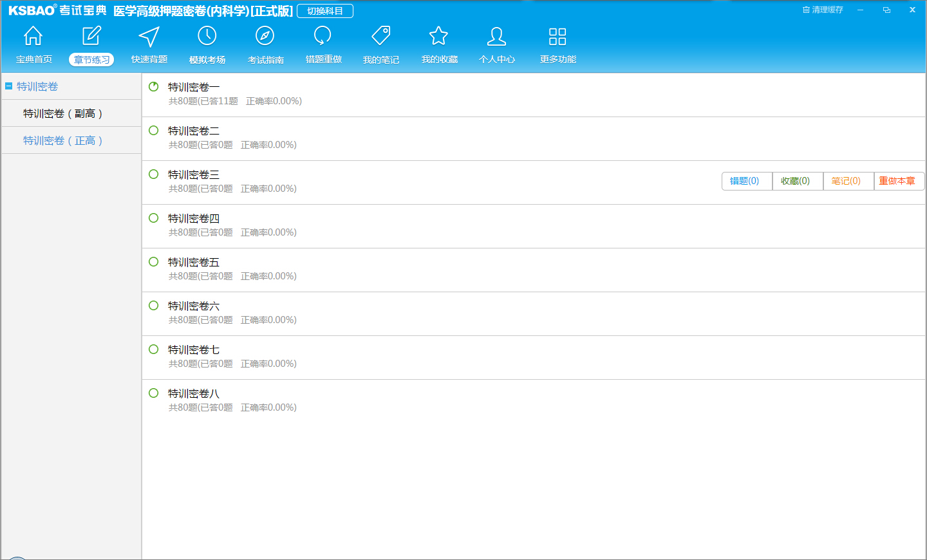Select the circle beside 特训密卷四
The width and height of the screenshot is (927, 560).
153,218
